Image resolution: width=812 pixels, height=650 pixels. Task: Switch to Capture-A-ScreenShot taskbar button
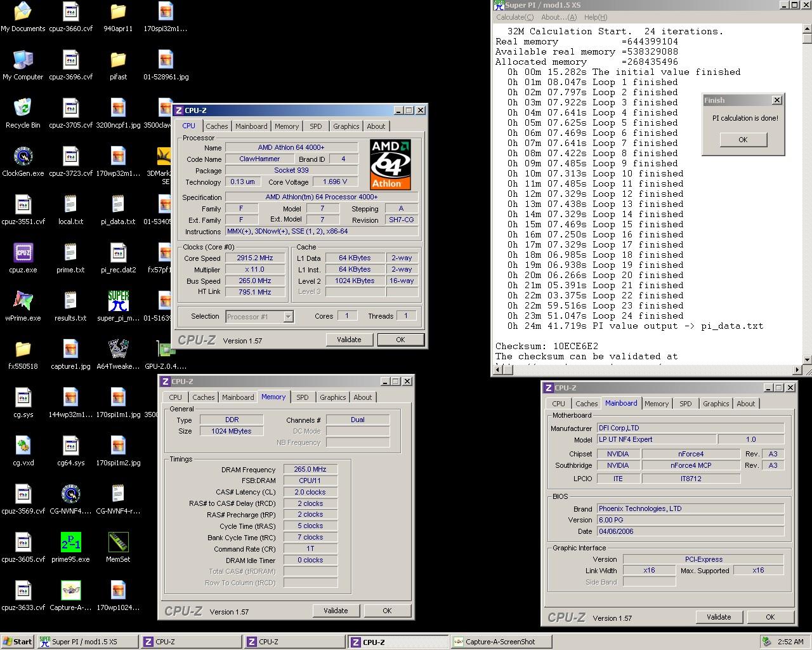501,642
